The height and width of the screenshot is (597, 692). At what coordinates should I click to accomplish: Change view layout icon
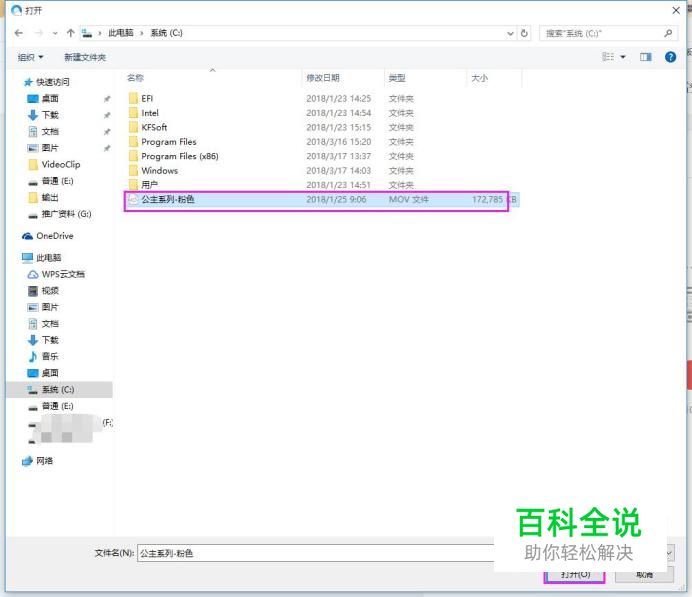(x=608, y=57)
